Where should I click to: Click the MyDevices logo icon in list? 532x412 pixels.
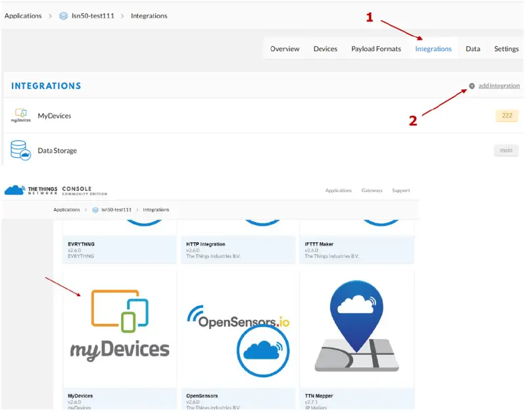click(20, 115)
